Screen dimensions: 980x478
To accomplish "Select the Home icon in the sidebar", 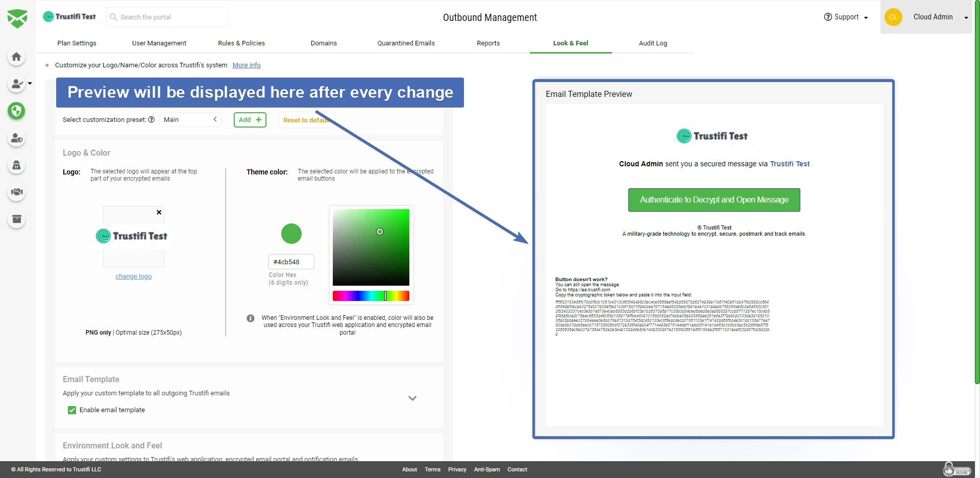I will point(16,57).
